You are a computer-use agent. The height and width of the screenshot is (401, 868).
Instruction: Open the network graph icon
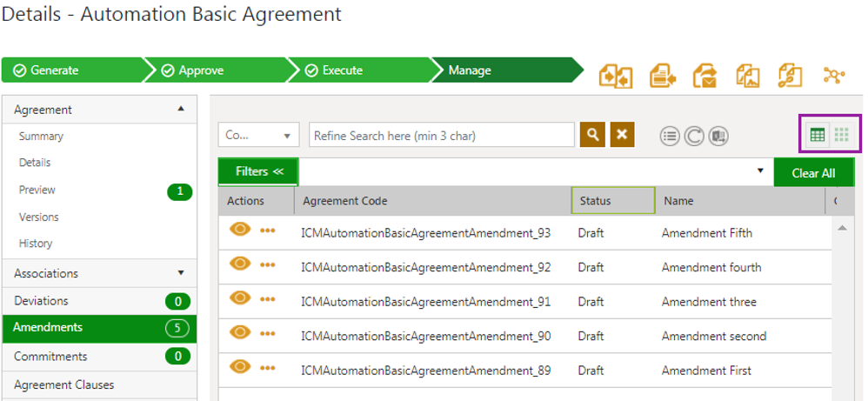[x=834, y=77]
